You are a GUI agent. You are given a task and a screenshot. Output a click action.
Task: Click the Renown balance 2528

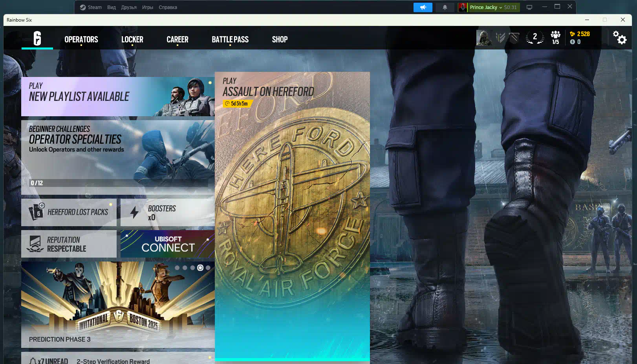(x=580, y=34)
